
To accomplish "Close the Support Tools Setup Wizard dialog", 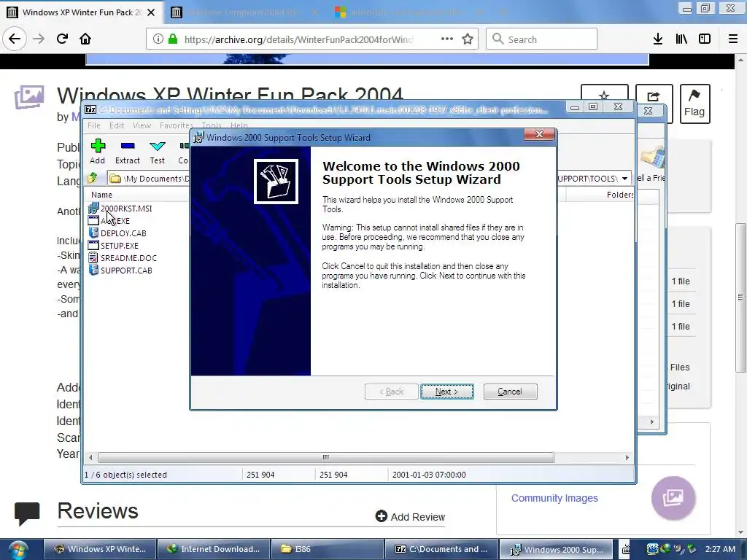I will (x=539, y=135).
